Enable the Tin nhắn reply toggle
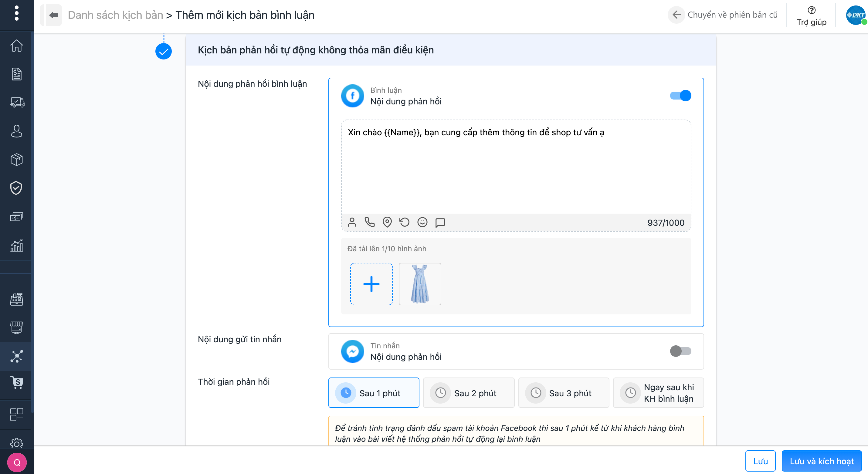 (680, 351)
